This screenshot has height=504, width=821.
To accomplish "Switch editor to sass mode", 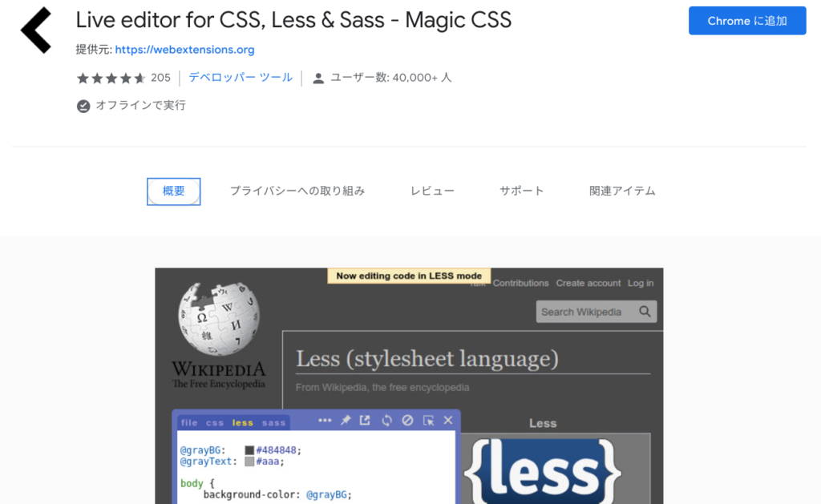I will click(x=274, y=422).
